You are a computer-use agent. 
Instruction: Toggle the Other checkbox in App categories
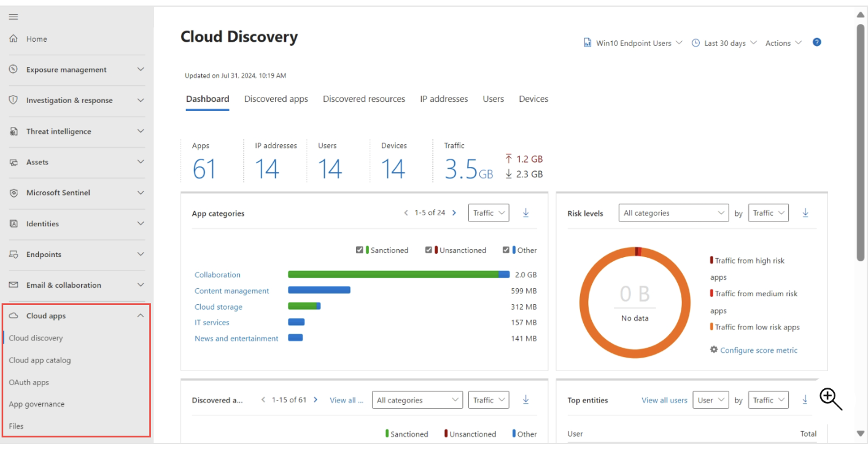point(506,250)
